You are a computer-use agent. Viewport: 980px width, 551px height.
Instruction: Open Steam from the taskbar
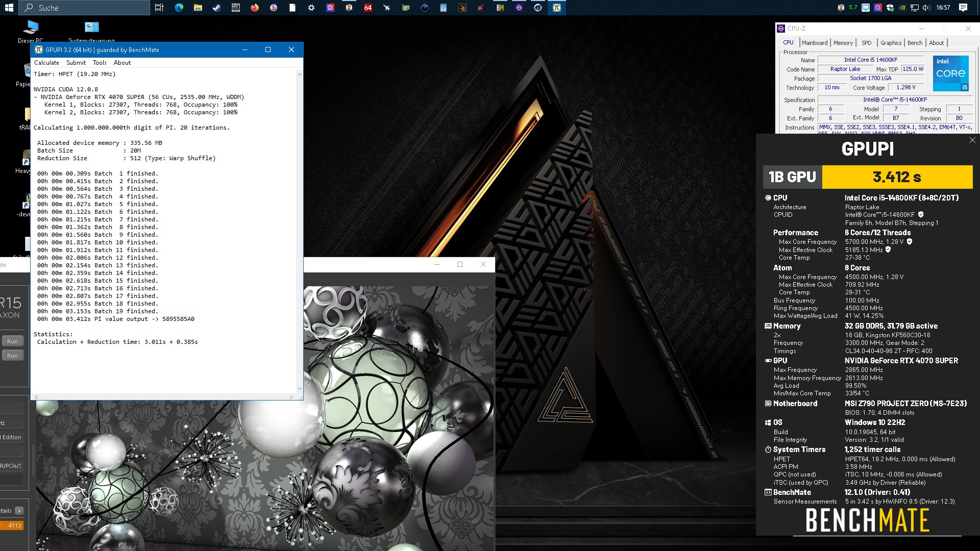coord(216,8)
